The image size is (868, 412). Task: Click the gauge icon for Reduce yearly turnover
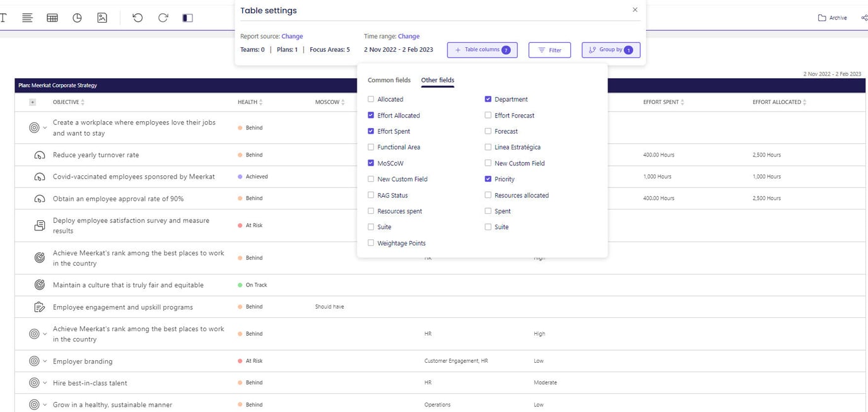pos(39,155)
